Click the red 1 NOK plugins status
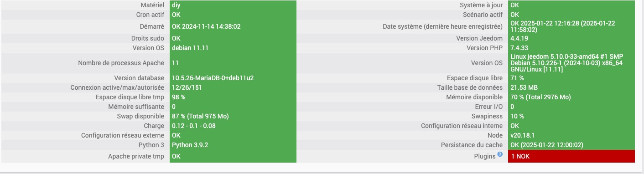 (571, 156)
